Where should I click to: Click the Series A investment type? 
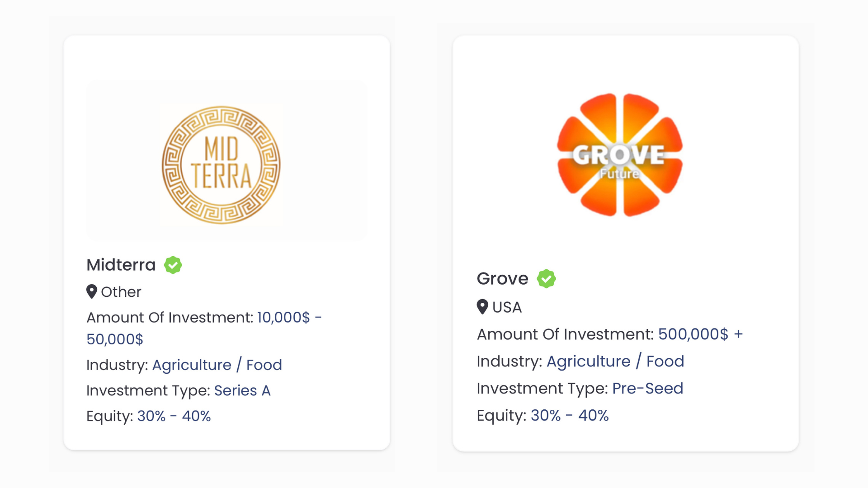(243, 390)
